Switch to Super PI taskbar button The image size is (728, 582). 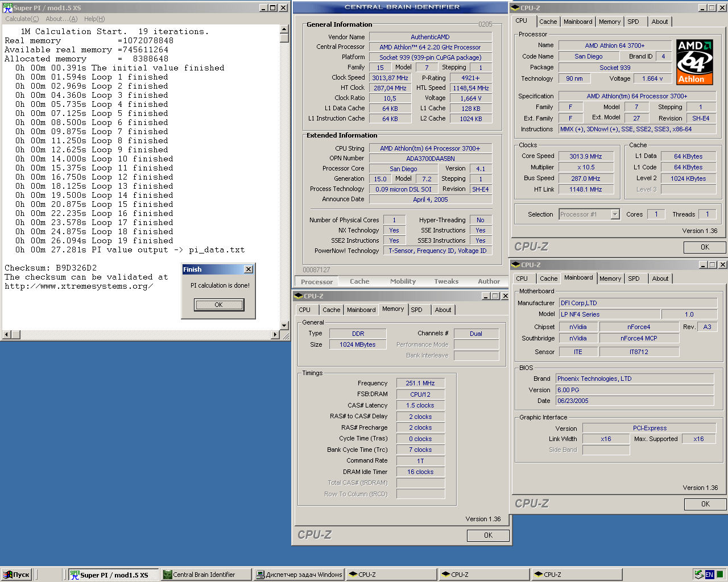tap(113, 575)
